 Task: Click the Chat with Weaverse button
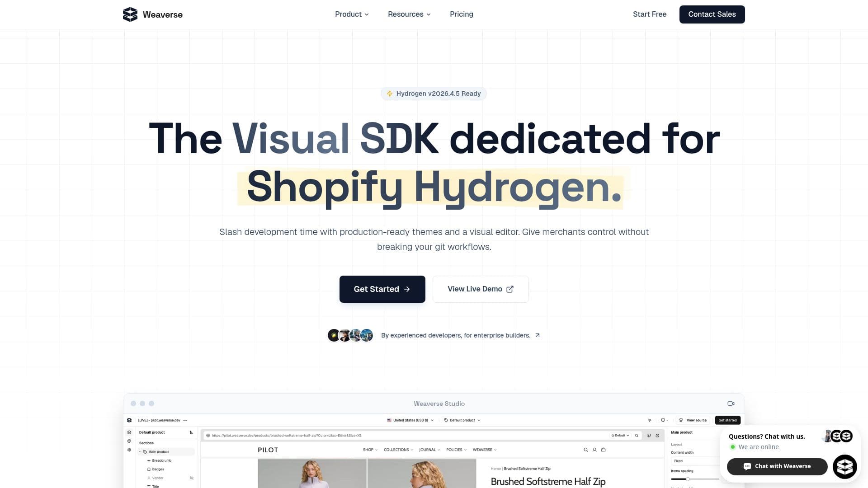click(x=777, y=466)
